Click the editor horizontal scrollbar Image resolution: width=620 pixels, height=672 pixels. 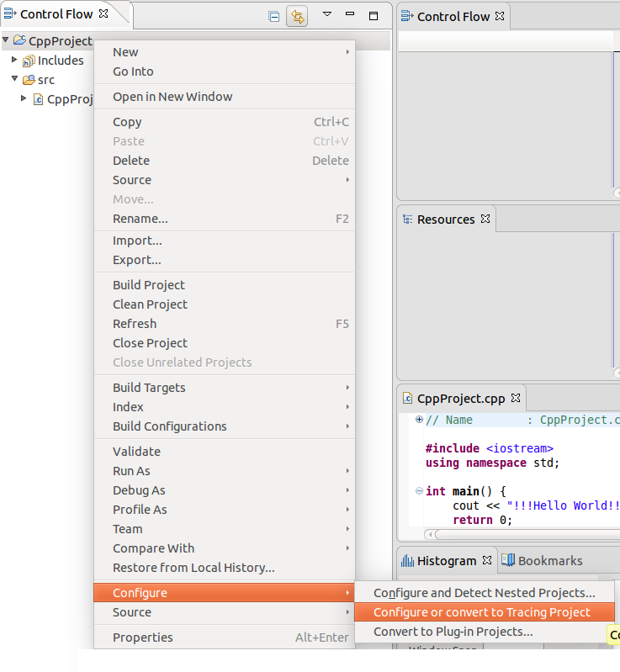click(x=522, y=534)
